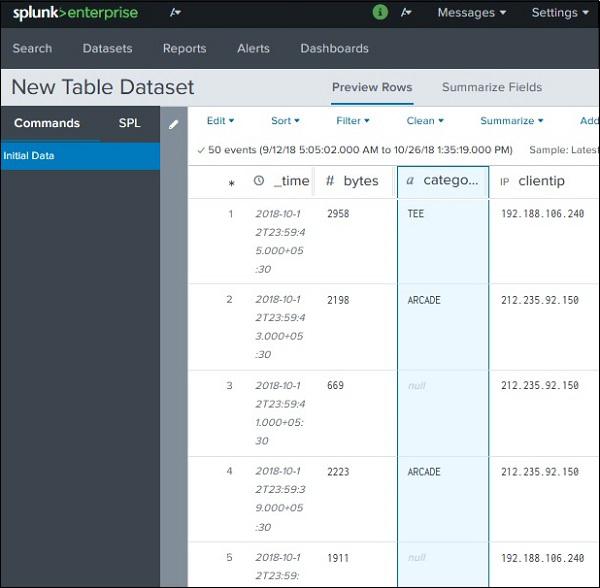This screenshot has width=600, height=588.
Task: Open the Messages dropdown
Action: tap(472, 13)
